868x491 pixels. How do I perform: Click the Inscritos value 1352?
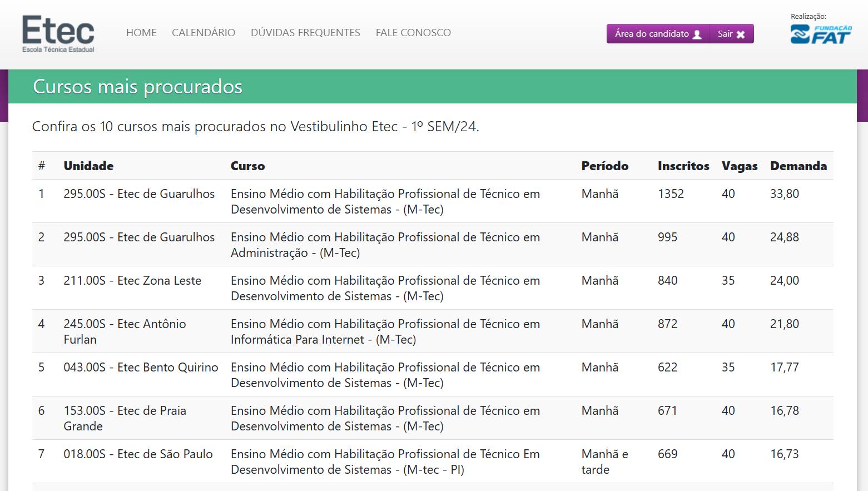671,194
